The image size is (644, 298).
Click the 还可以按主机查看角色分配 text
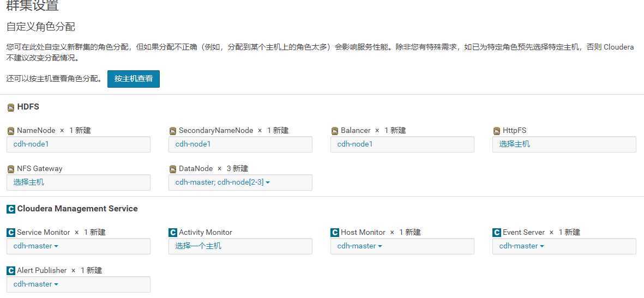click(x=54, y=79)
